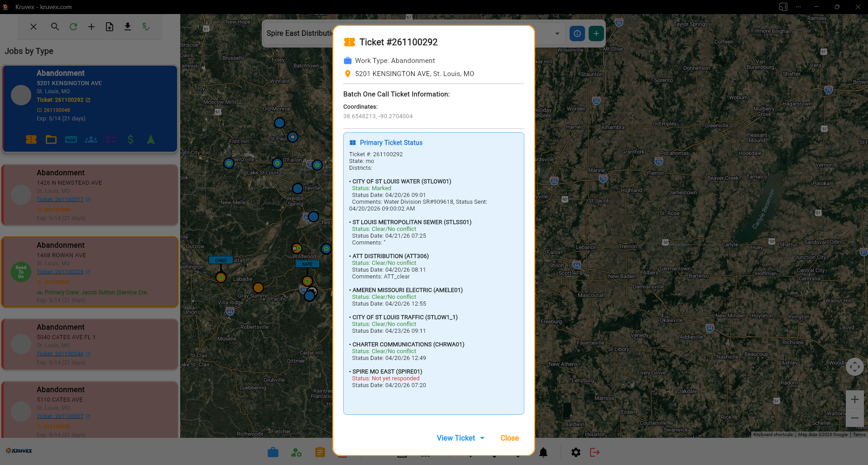
Task: Select the 1468 Rowan Ave job card
Action: [90, 272]
